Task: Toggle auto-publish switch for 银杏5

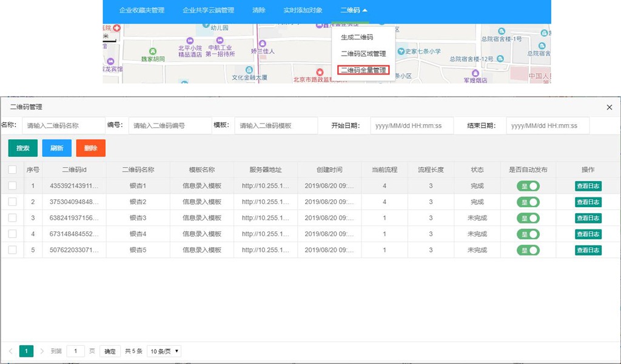Action: [x=528, y=250]
